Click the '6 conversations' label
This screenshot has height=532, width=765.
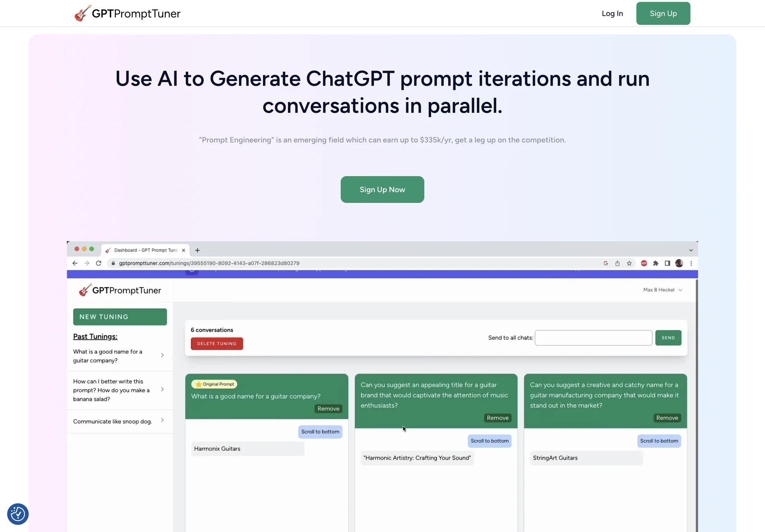(212, 330)
